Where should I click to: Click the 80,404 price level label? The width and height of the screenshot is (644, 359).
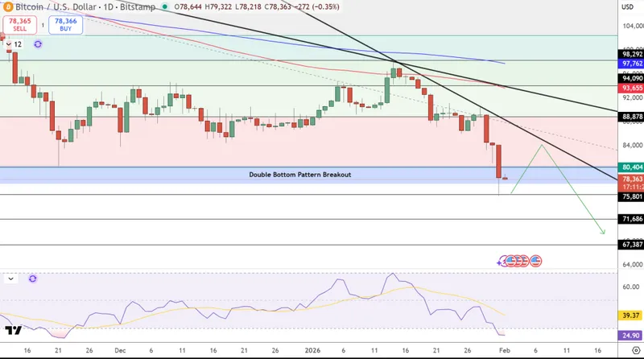click(x=631, y=167)
